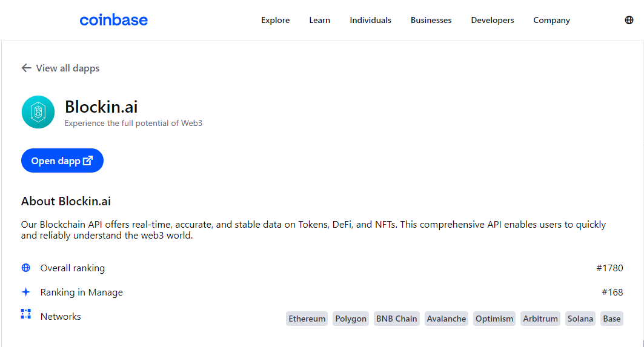Click the Open dapp button

pyautogui.click(x=62, y=160)
